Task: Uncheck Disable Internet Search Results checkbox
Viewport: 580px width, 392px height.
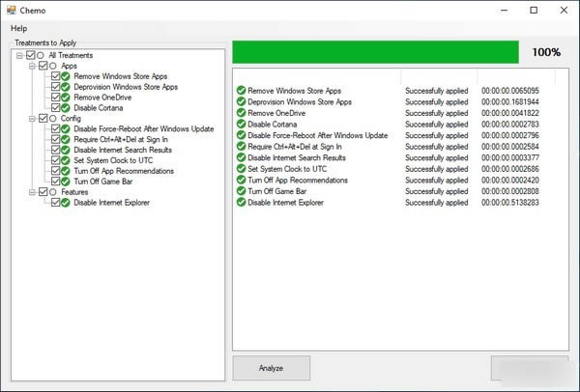Action: click(x=55, y=150)
